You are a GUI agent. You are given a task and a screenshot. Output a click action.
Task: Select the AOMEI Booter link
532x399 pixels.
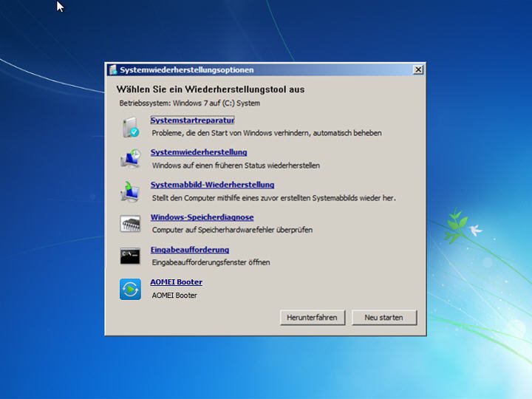[x=176, y=282]
